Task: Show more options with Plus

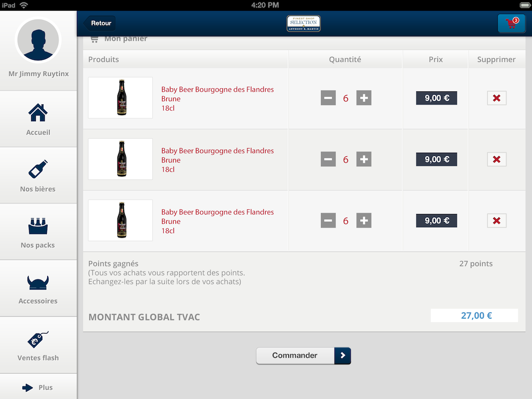Action: pyautogui.click(x=38, y=387)
